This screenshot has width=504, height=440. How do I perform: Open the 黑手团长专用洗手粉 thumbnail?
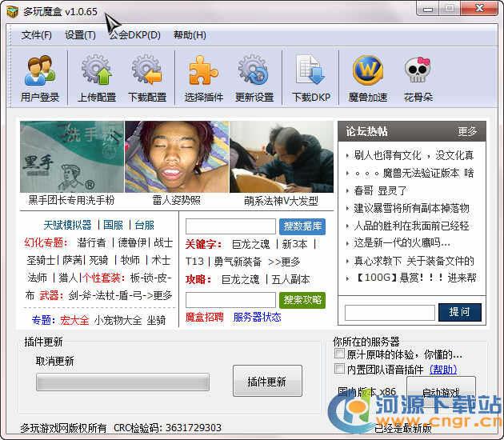click(x=72, y=157)
